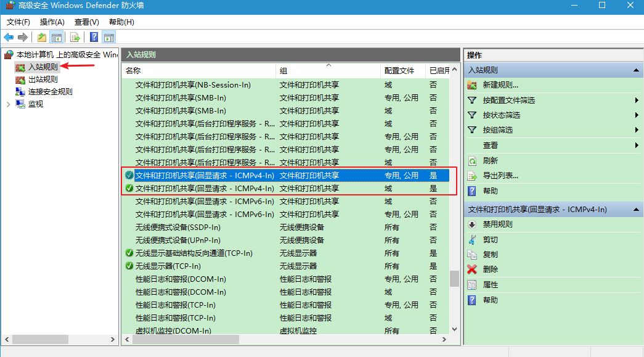Open the 操作(A) menu
The width and height of the screenshot is (644, 357).
pyautogui.click(x=52, y=22)
